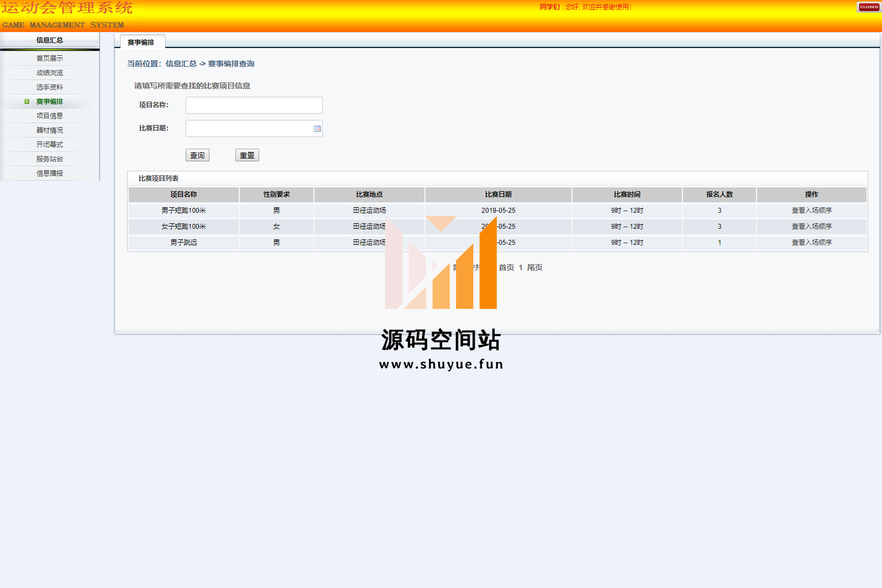This screenshot has width=882, height=588.
Task: Click green arrow icon beside 赛事编排
Action: click(x=27, y=102)
